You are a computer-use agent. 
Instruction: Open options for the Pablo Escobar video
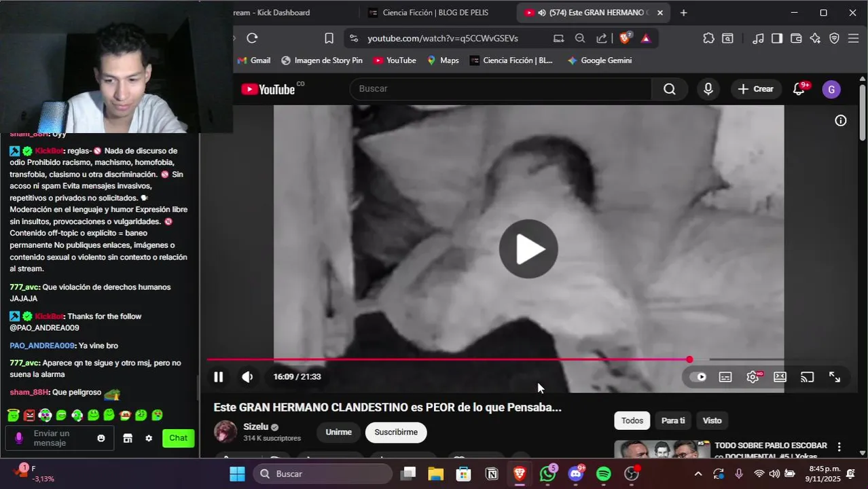(x=839, y=447)
